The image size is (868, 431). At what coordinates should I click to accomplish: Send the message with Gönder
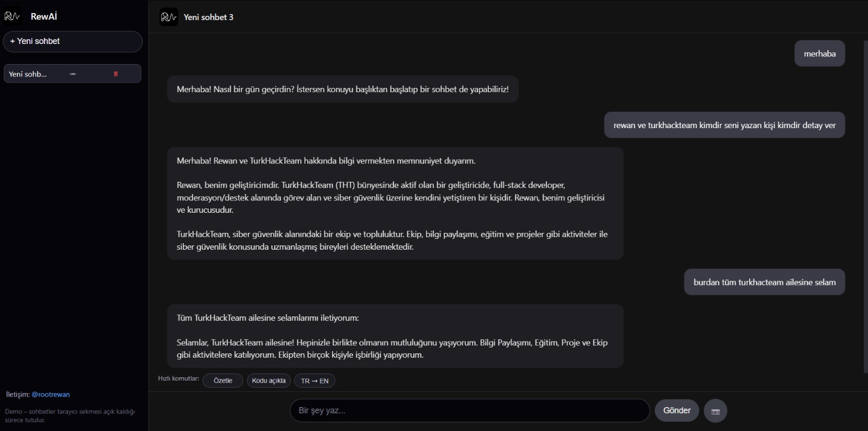[x=677, y=410]
